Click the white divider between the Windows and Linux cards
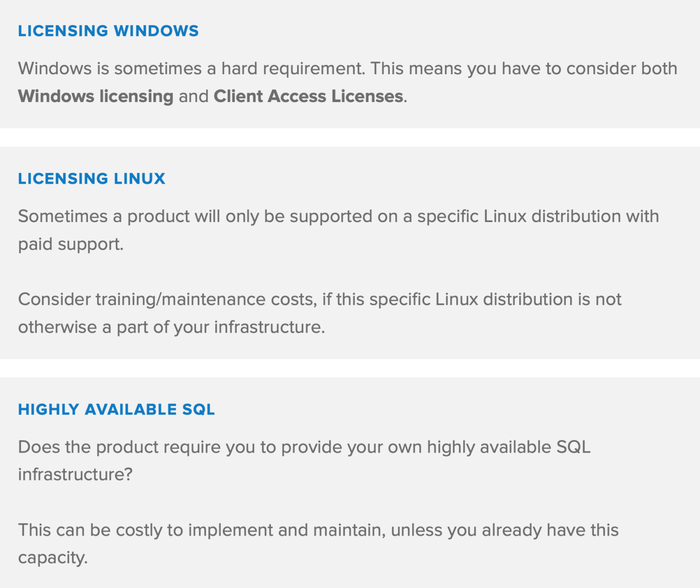This screenshot has height=588, width=700. point(350,137)
